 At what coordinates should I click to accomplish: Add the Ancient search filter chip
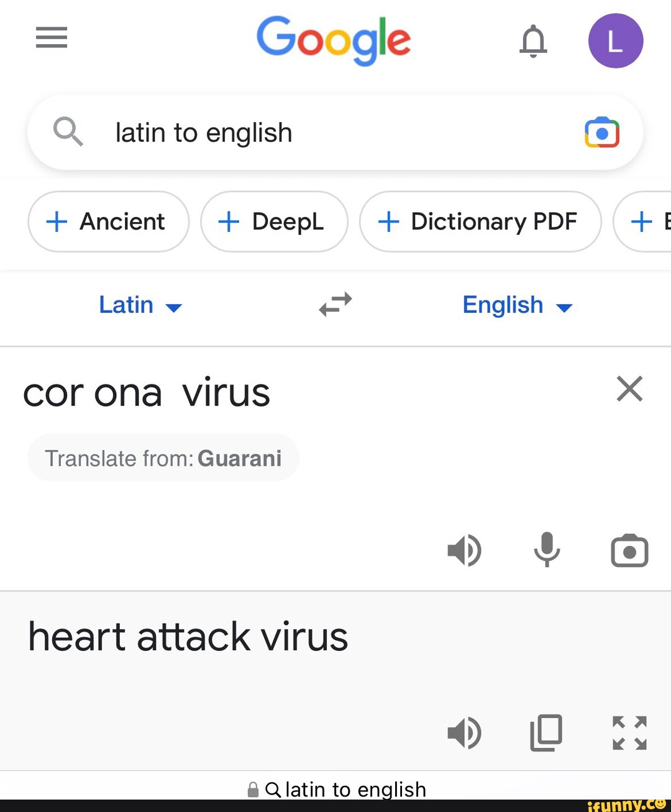click(x=108, y=221)
